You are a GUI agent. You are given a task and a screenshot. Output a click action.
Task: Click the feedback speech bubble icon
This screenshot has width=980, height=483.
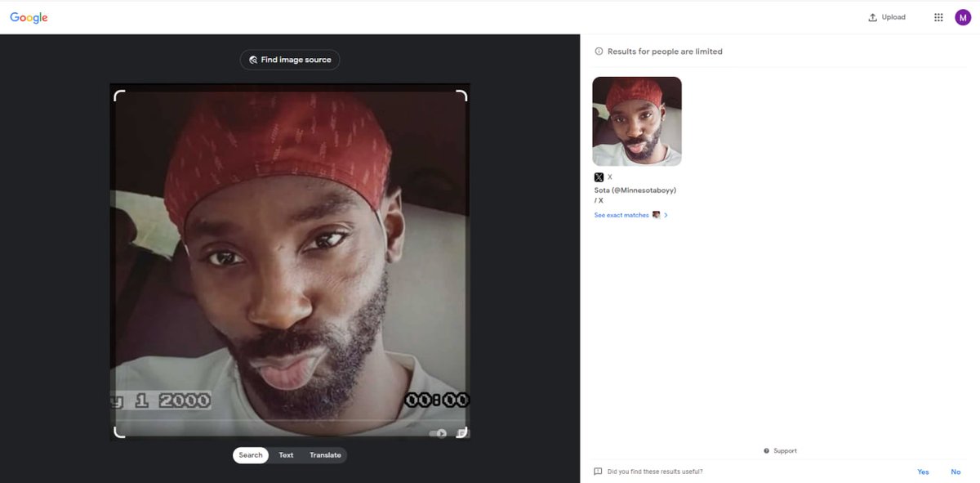[598, 472]
